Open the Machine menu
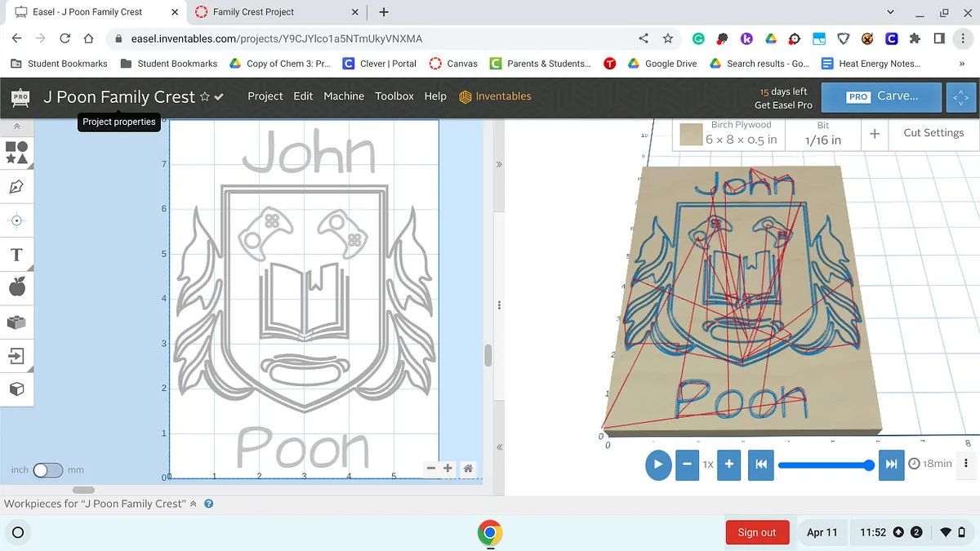The width and height of the screenshot is (980, 551). click(x=343, y=96)
